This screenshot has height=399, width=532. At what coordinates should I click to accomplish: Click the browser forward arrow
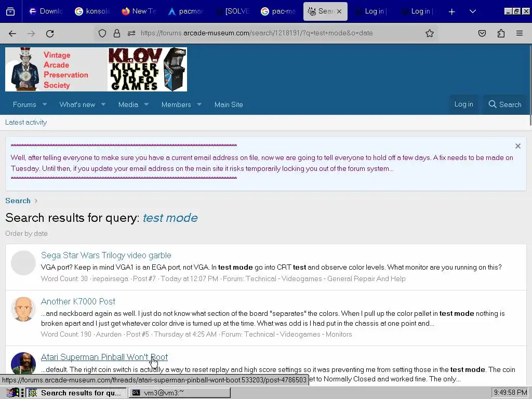coord(31,33)
